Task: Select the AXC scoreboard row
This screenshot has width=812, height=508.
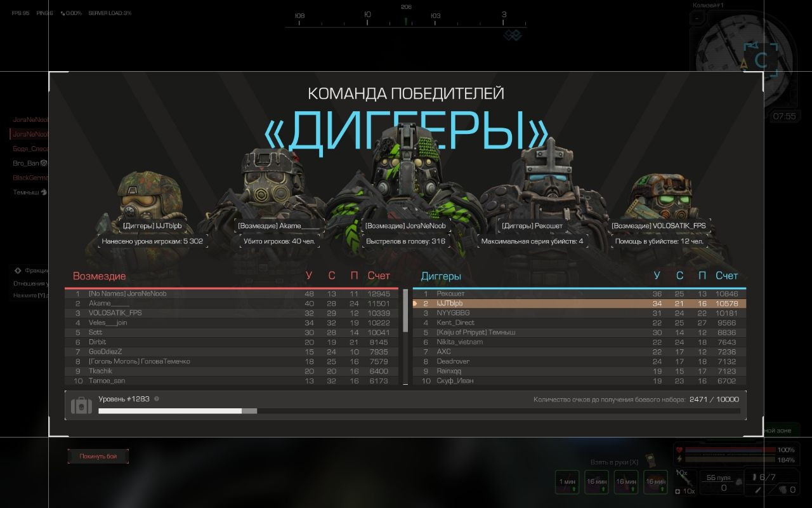Action: click(x=580, y=352)
